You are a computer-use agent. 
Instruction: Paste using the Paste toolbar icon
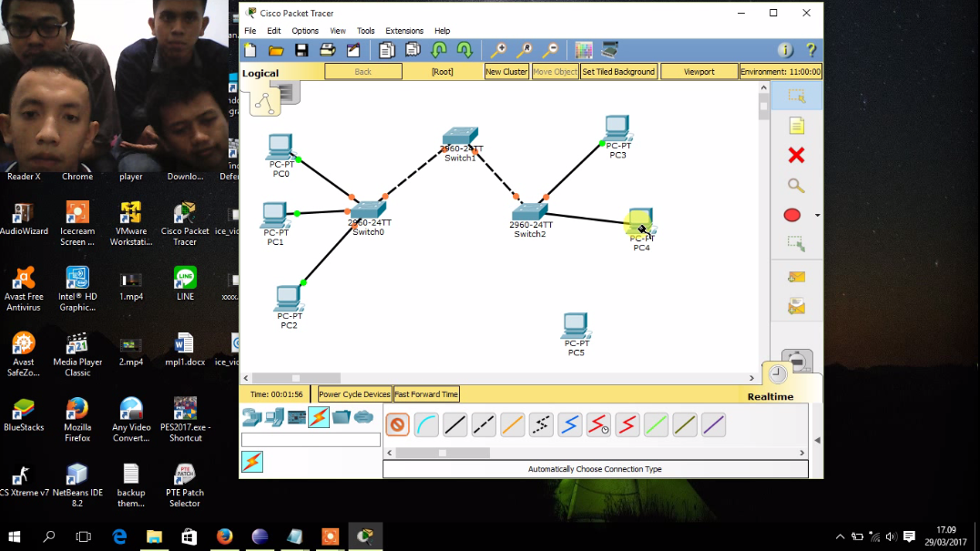click(413, 50)
